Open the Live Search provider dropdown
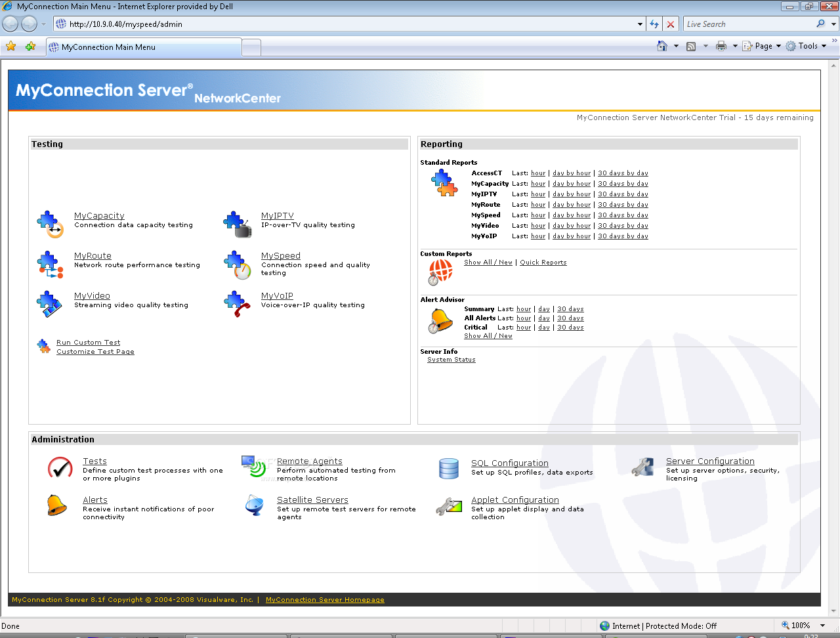840x638 pixels. coord(834,24)
